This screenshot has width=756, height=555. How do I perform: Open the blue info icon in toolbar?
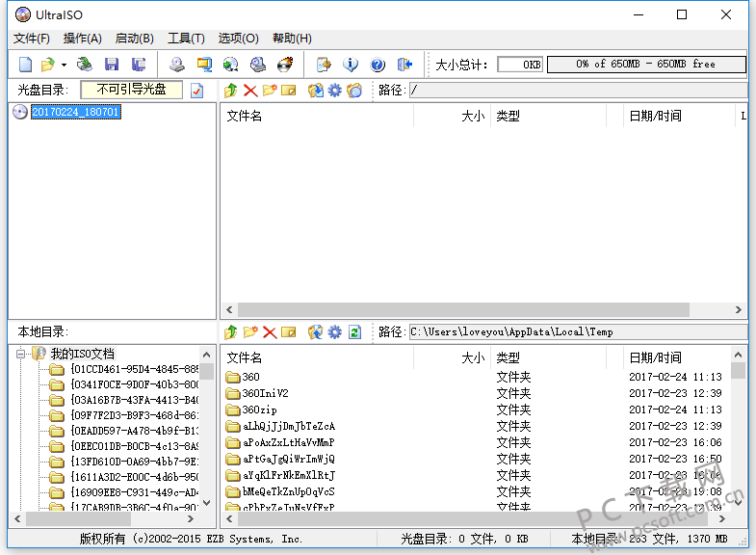click(351, 65)
